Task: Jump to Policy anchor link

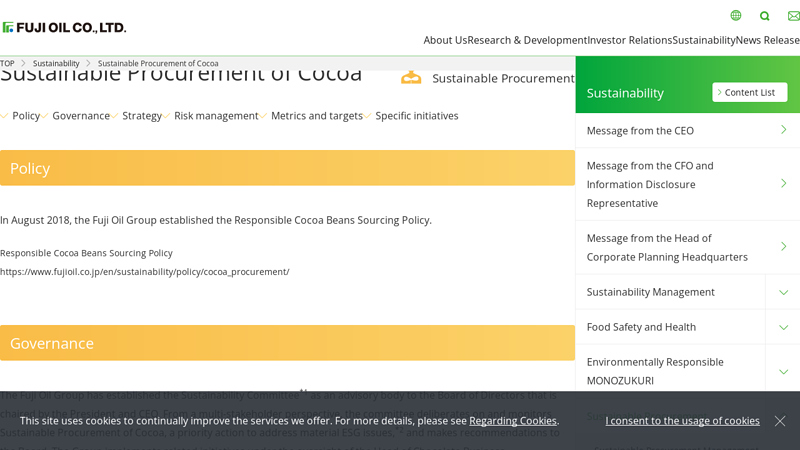Action: pos(26,116)
